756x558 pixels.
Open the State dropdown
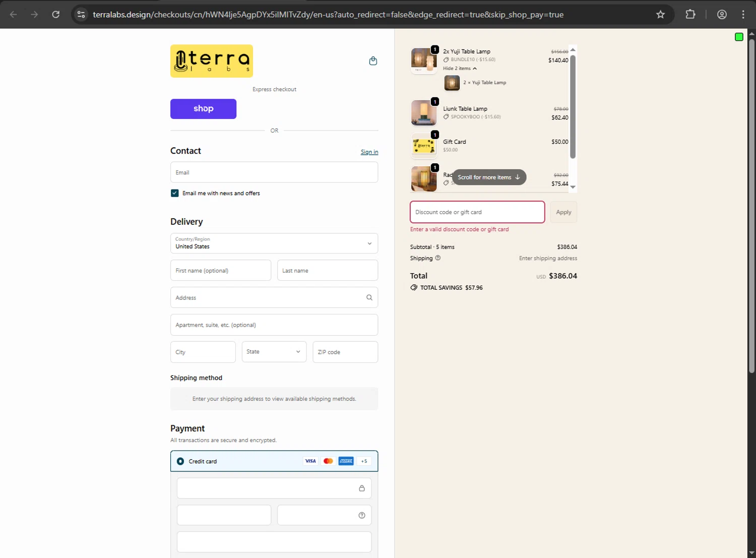(274, 352)
